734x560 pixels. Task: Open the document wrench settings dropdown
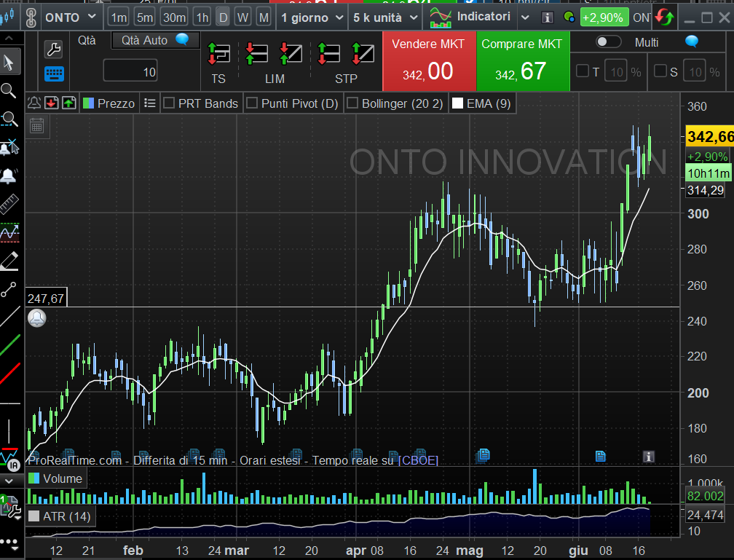click(10, 508)
